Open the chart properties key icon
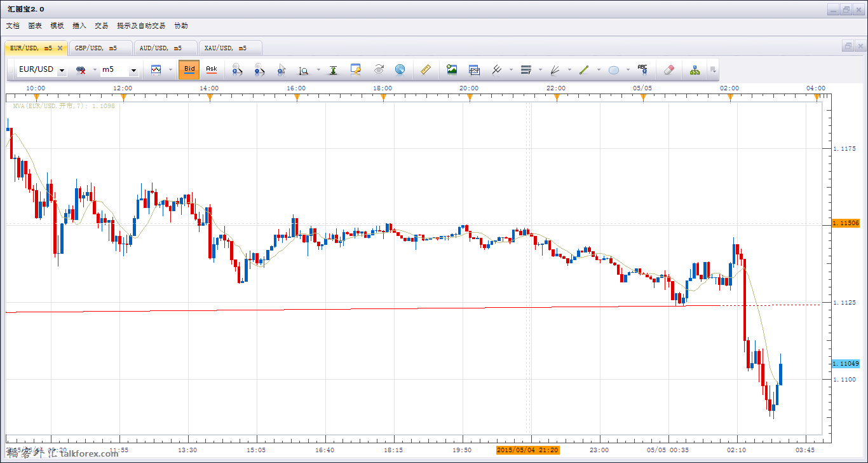The image size is (868, 463). point(356,70)
